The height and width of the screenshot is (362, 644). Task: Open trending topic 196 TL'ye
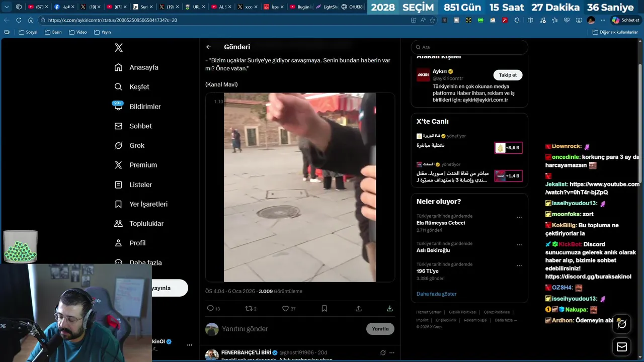[x=428, y=271]
